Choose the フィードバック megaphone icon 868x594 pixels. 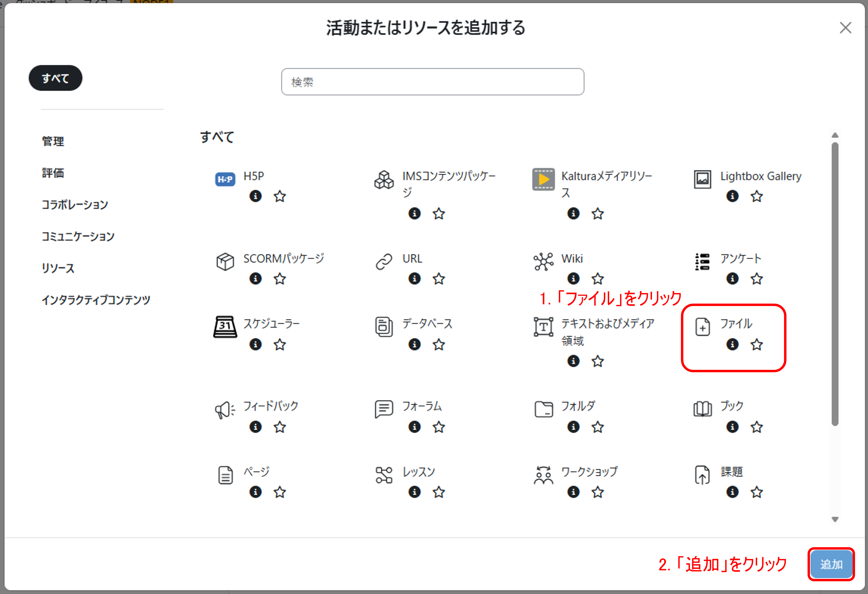[225, 410]
